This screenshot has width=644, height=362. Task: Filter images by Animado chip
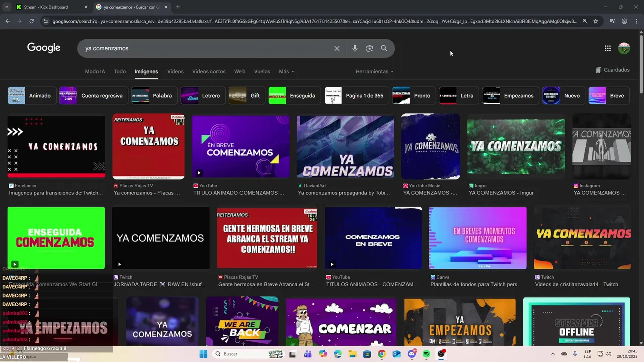(x=32, y=96)
